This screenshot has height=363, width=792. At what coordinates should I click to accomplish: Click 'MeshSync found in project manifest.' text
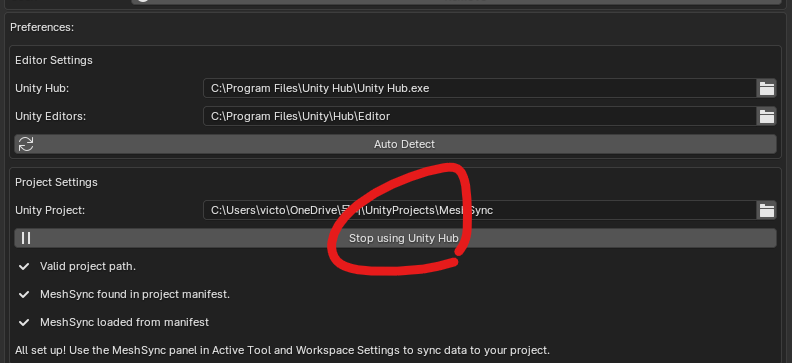click(135, 294)
